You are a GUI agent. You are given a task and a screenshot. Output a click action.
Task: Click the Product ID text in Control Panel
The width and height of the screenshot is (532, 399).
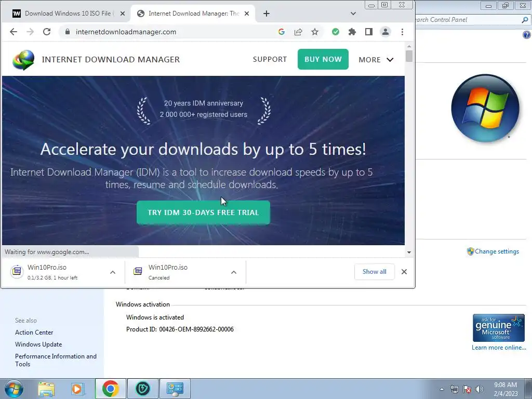(180, 329)
